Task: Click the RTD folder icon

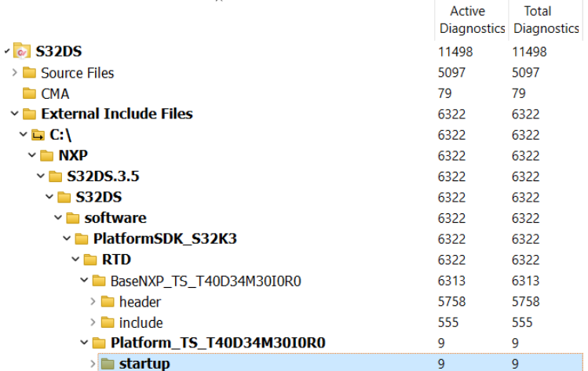Action: click(90, 260)
